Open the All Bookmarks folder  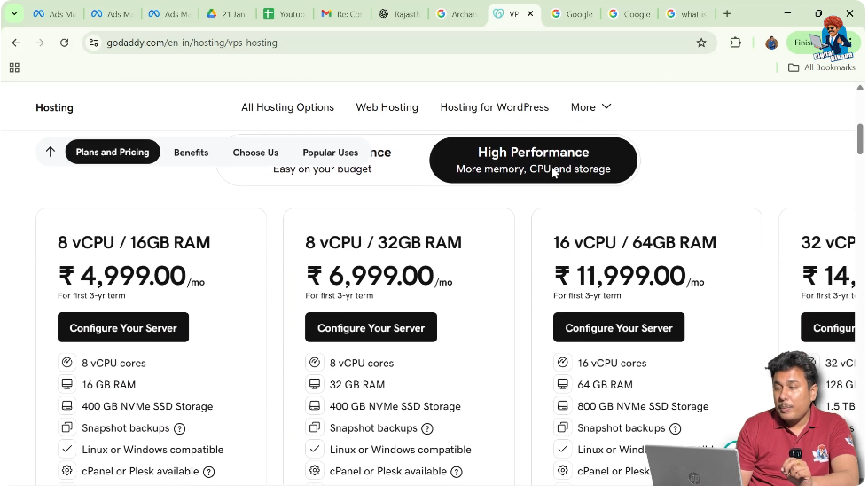coord(822,67)
